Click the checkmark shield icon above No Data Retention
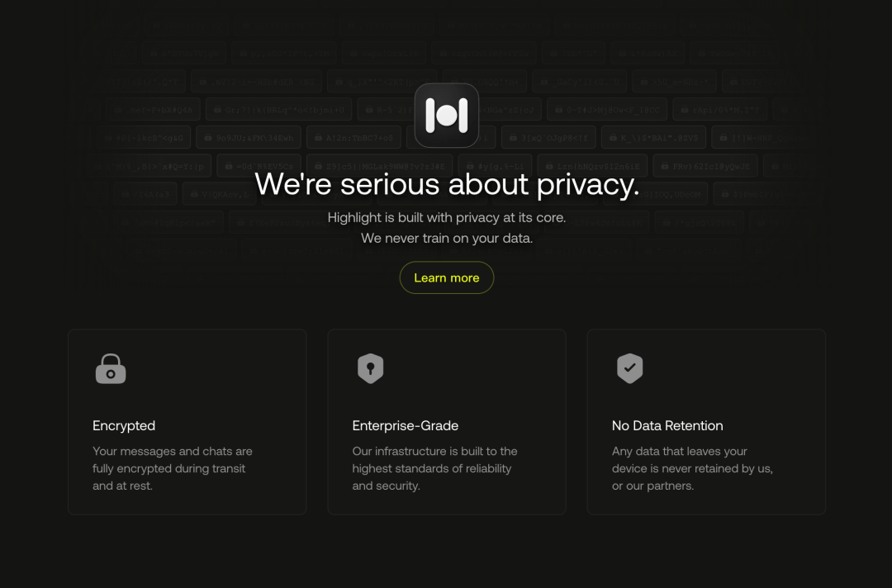Screen dimensions: 892x588 [x=629, y=368]
